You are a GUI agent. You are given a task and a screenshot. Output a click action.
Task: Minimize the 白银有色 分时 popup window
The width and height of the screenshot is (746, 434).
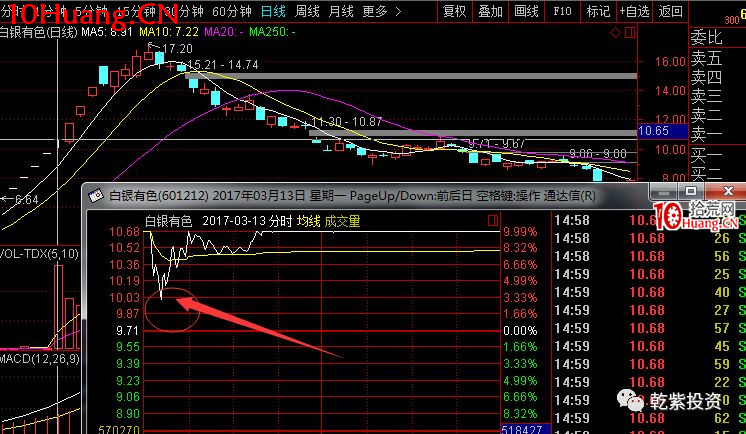point(664,191)
